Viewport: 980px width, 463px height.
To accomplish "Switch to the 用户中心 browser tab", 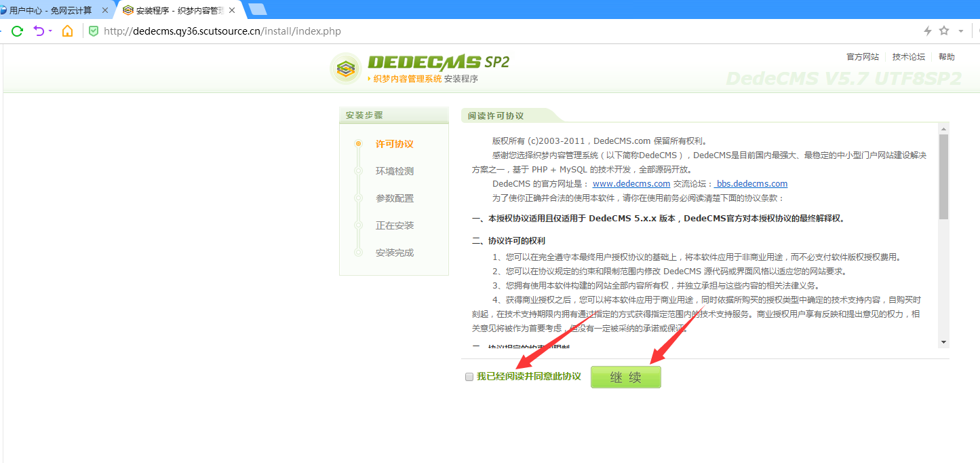I will pos(47,9).
